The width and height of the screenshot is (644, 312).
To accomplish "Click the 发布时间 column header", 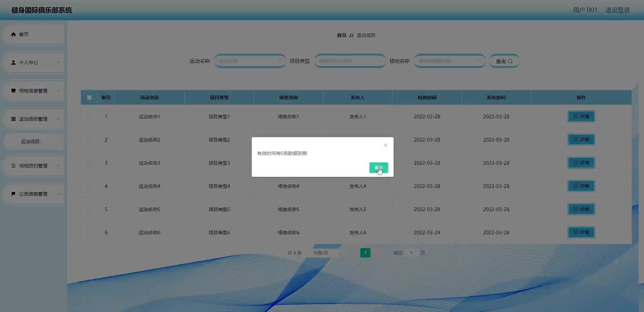I will pos(496,97).
